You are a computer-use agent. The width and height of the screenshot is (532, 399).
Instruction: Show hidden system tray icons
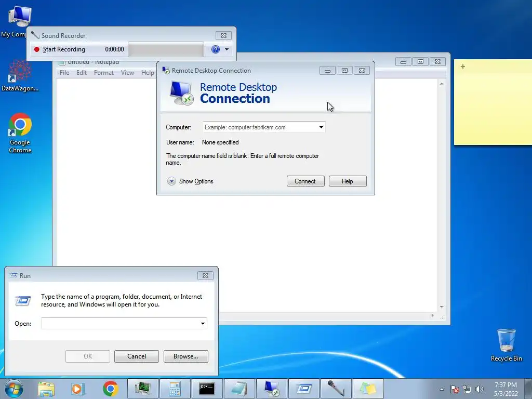442,389
